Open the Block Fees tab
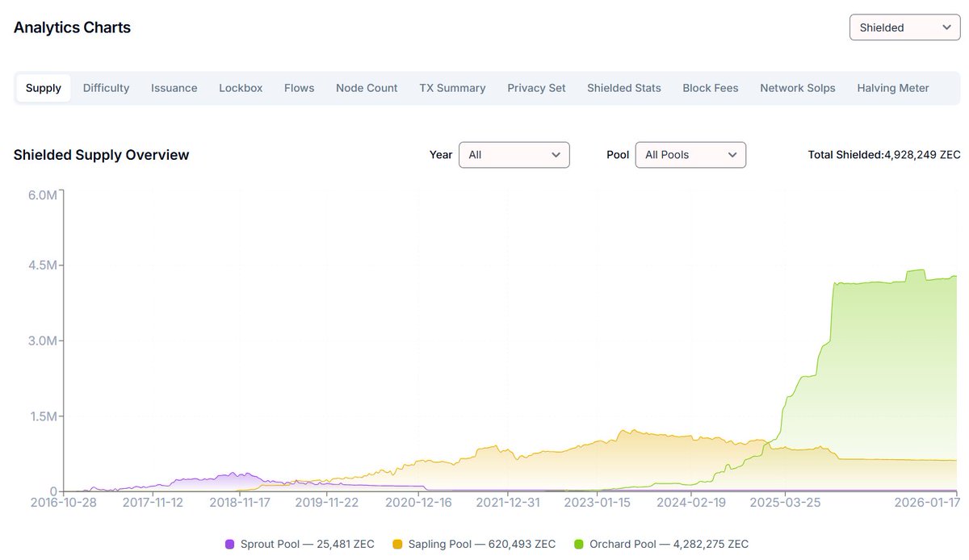 tap(711, 88)
